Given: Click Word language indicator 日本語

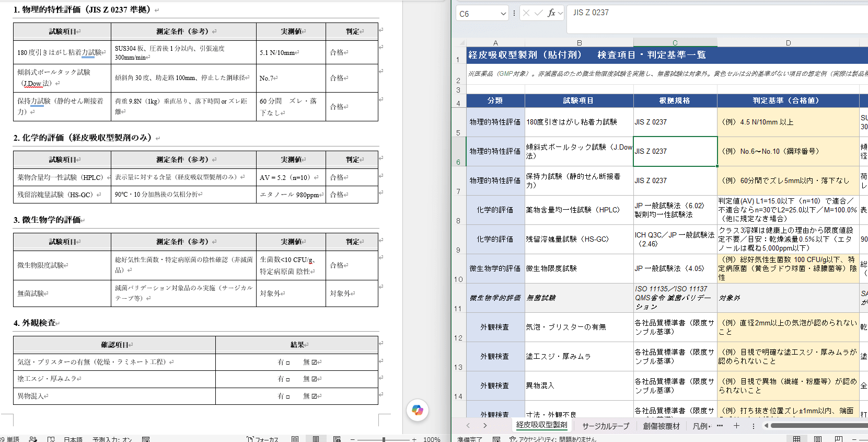Looking at the screenshot, I should (73, 439).
